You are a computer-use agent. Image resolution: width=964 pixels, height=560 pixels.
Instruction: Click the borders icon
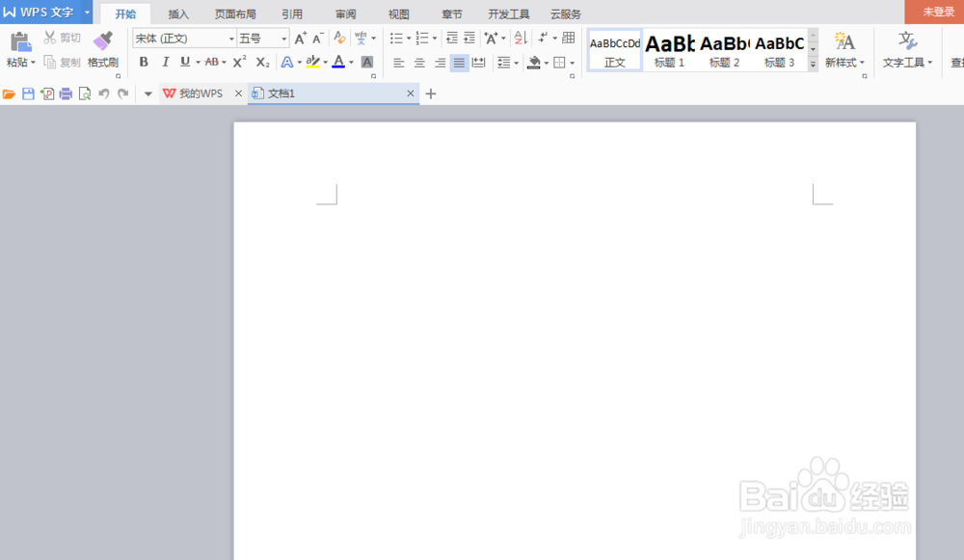coord(559,62)
